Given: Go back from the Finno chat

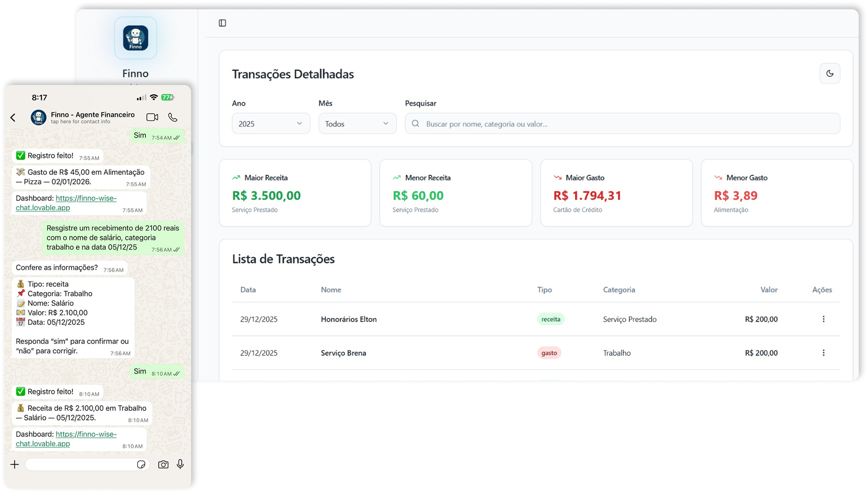Looking at the screenshot, I should point(13,118).
